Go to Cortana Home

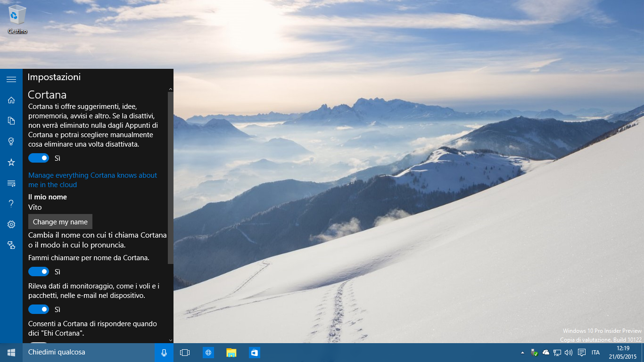point(11,100)
